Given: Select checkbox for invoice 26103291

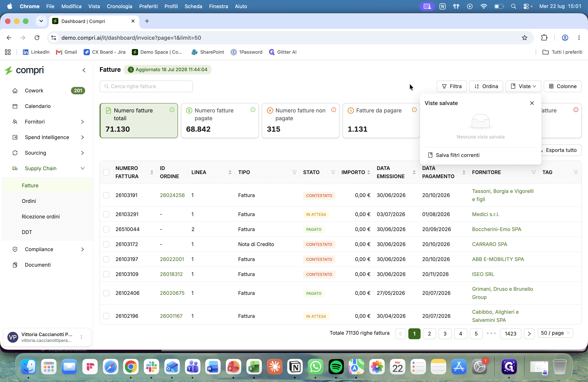Looking at the screenshot, I should coord(106,214).
